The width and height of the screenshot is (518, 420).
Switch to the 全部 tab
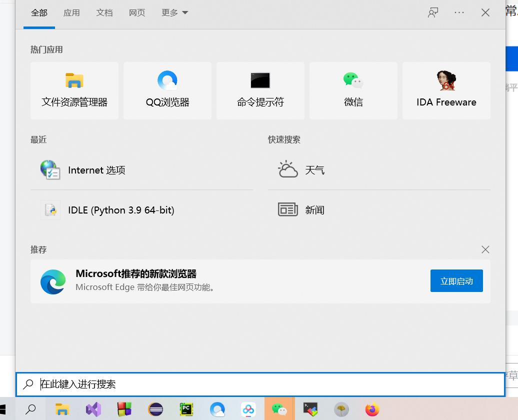tap(39, 13)
